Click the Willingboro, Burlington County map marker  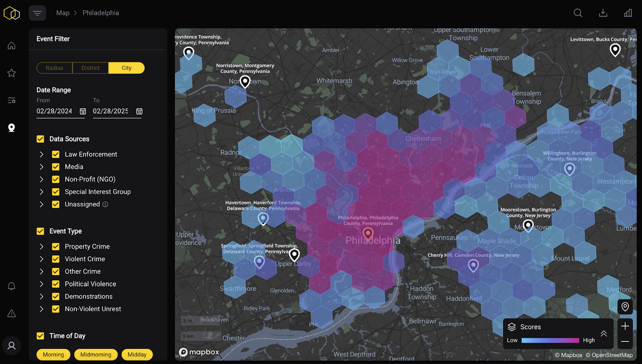click(x=569, y=170)
